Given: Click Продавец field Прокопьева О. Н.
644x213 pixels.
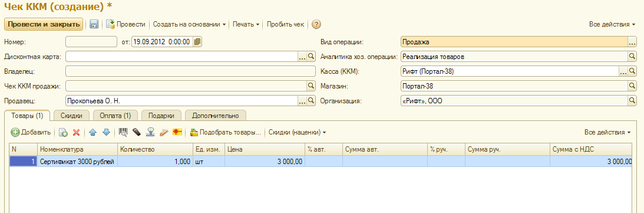Looking at the screenshot, I should (181, 100).
